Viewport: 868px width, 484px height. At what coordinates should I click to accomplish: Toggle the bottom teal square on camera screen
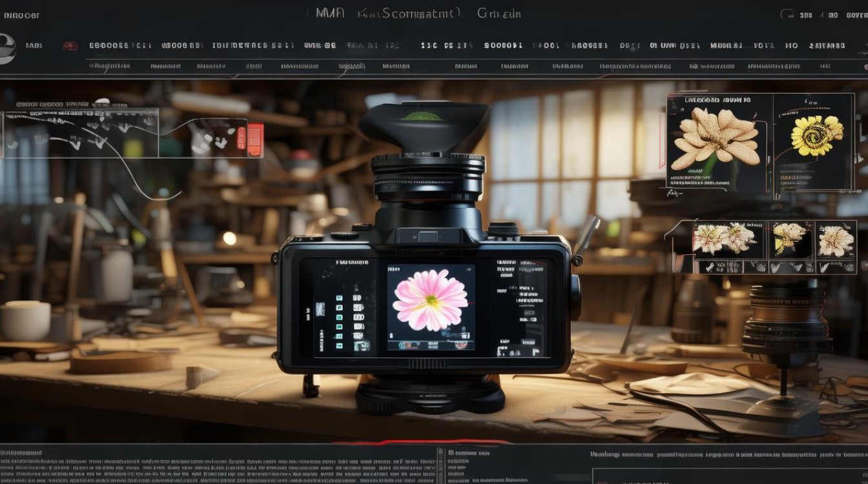click(x=339, y=346)
